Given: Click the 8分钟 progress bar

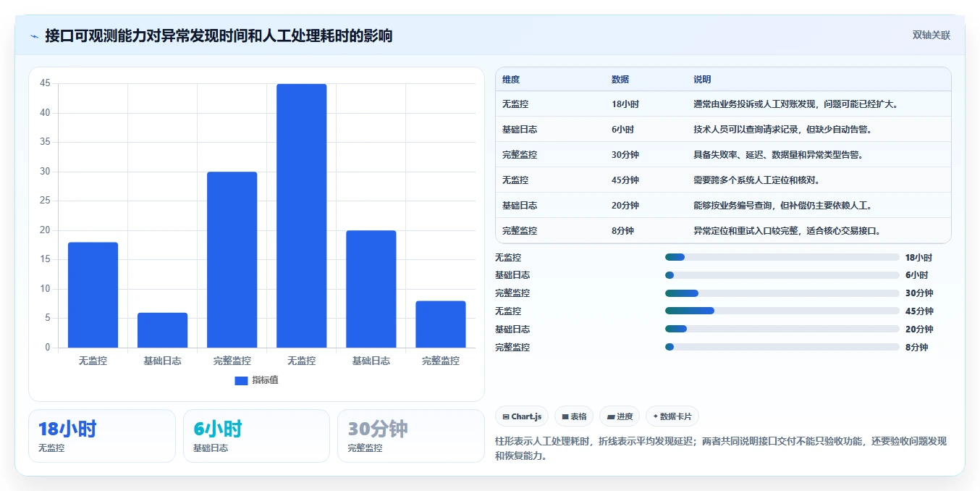Looking at the screenshot, I should pos(782,347).
